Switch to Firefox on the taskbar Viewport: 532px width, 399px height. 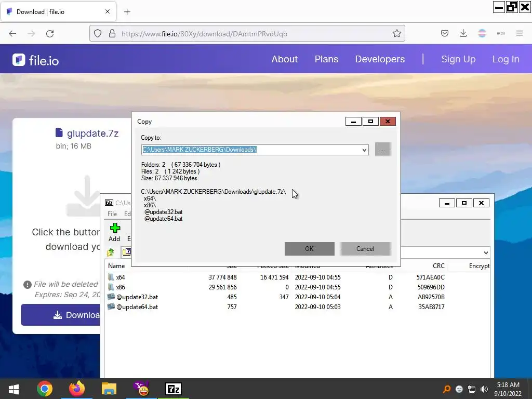77,389
